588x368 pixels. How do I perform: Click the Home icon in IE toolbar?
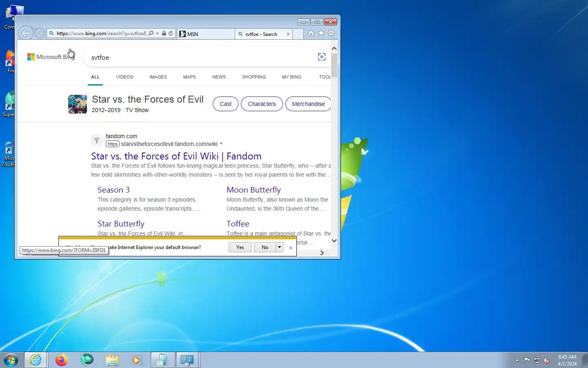pos(311,33)
